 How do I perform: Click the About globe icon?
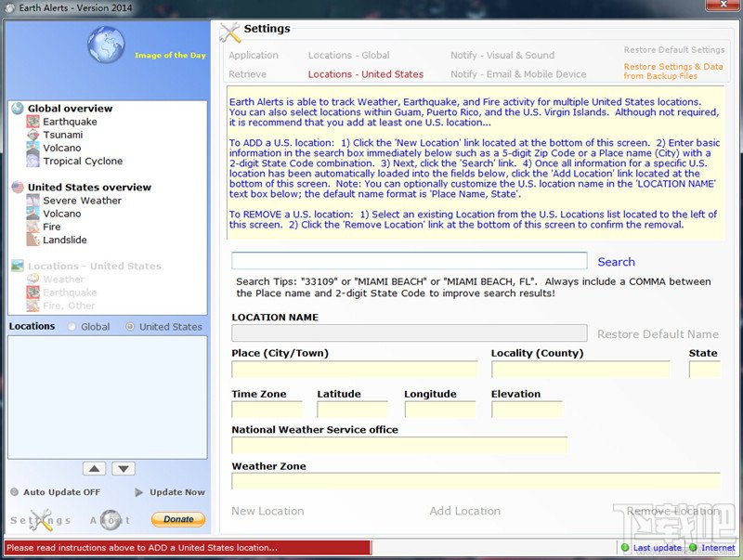(x=111, y=520)
